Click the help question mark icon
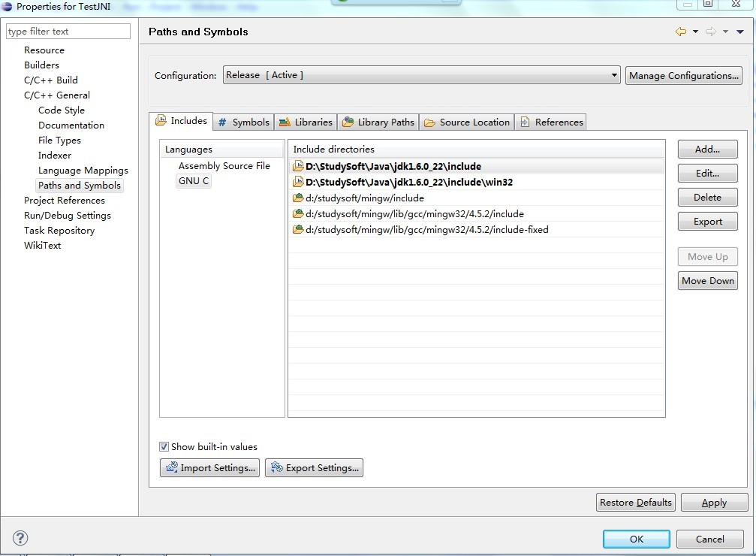The height and width of the screenshot is (556, 756). (x=20, y=538)
